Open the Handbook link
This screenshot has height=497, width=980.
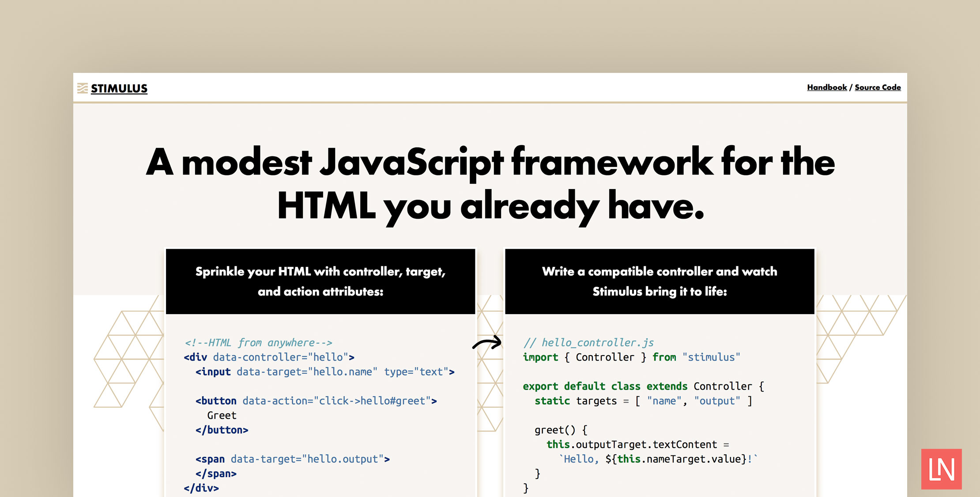[x=827, y=87]
